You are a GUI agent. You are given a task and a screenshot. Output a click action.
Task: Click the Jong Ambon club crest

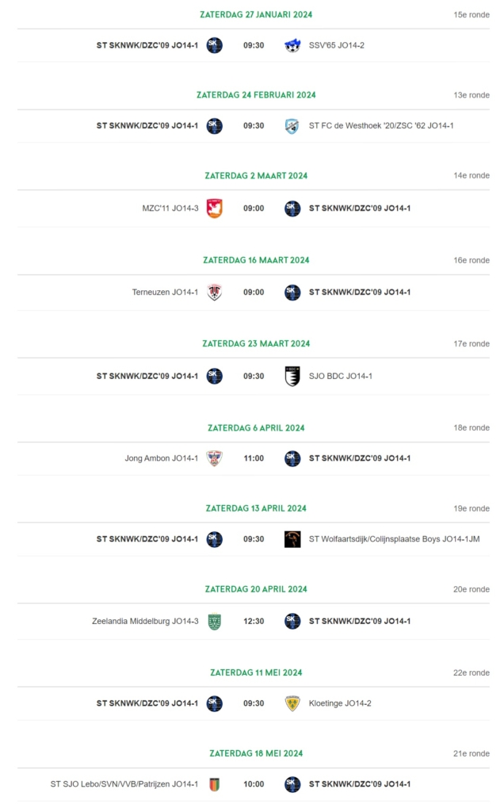pos(214,458)
